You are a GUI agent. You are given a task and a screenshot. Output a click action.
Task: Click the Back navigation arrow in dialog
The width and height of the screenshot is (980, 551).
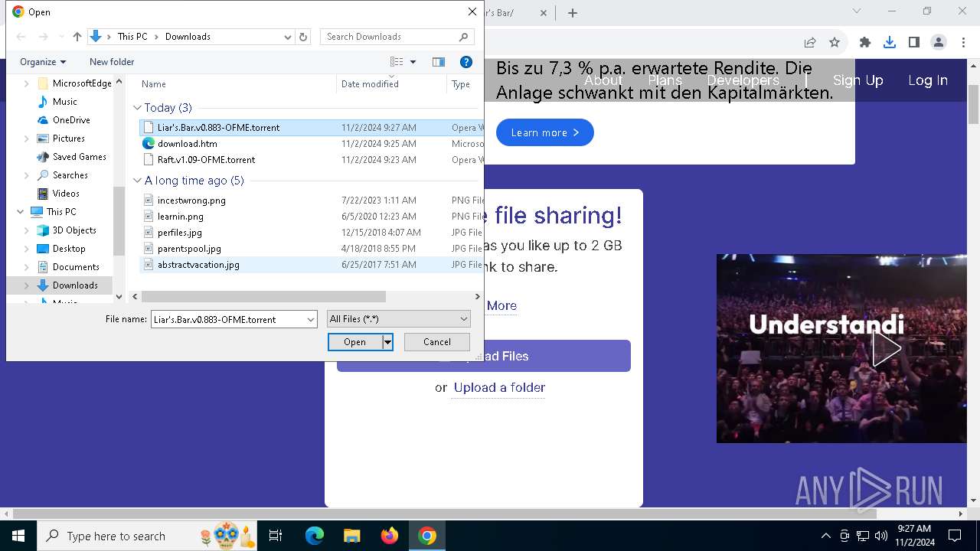[x=21, y=37]
